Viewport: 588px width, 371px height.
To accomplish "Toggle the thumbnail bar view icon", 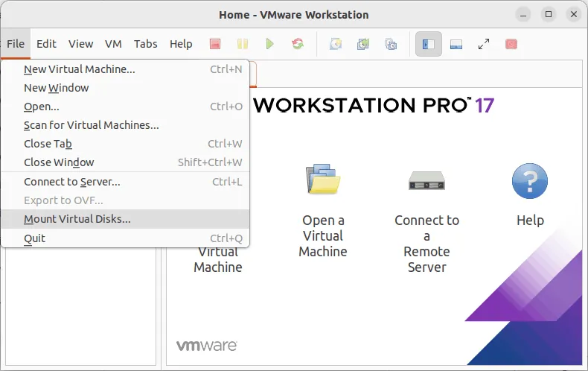I will (x=456, y=44).
